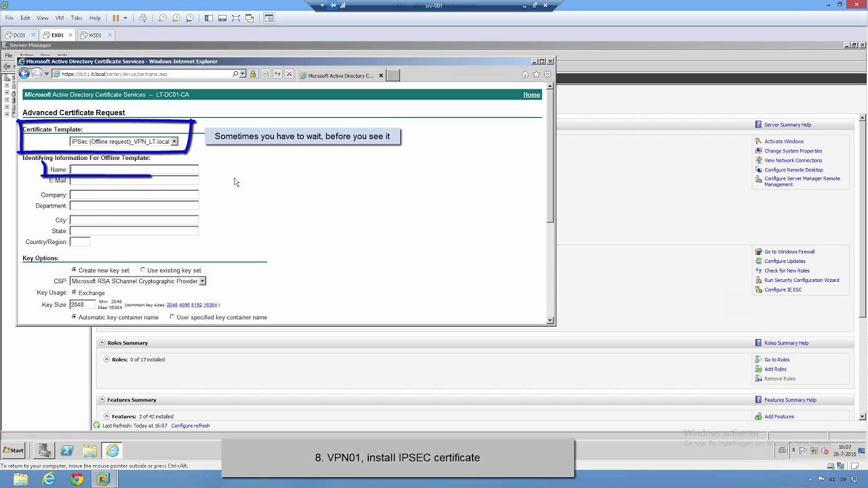
Task: Select Exchange key usage radio button
Action: click(75, 292)
